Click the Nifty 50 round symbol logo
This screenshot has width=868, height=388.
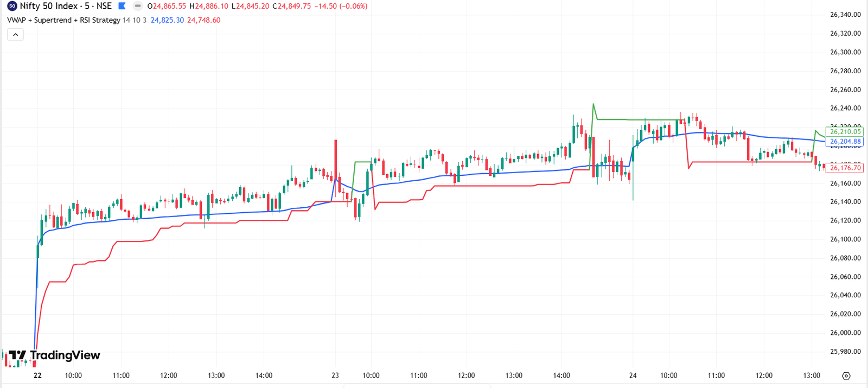coord(12,6)
